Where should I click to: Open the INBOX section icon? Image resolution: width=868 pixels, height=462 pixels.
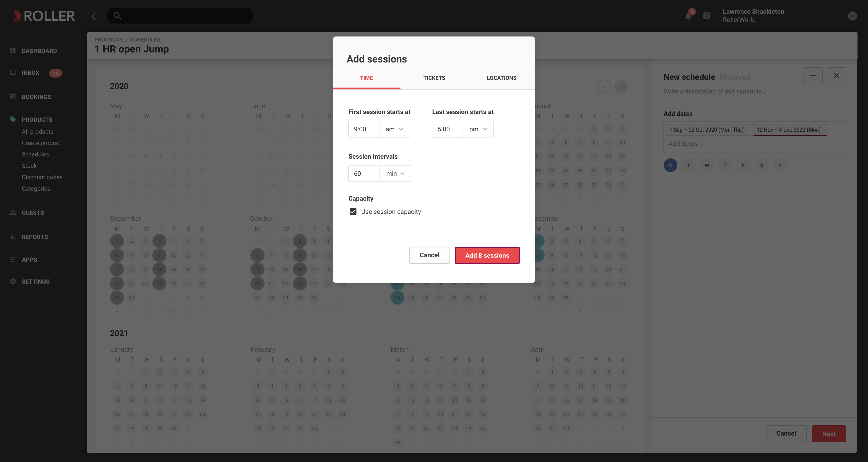pyautogui.click(x=13, y=73)
